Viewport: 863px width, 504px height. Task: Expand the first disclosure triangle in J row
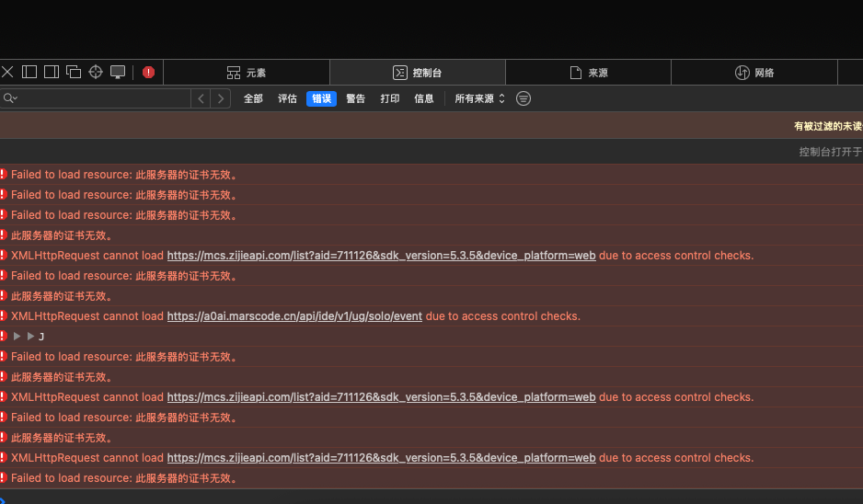pos(17,337)
